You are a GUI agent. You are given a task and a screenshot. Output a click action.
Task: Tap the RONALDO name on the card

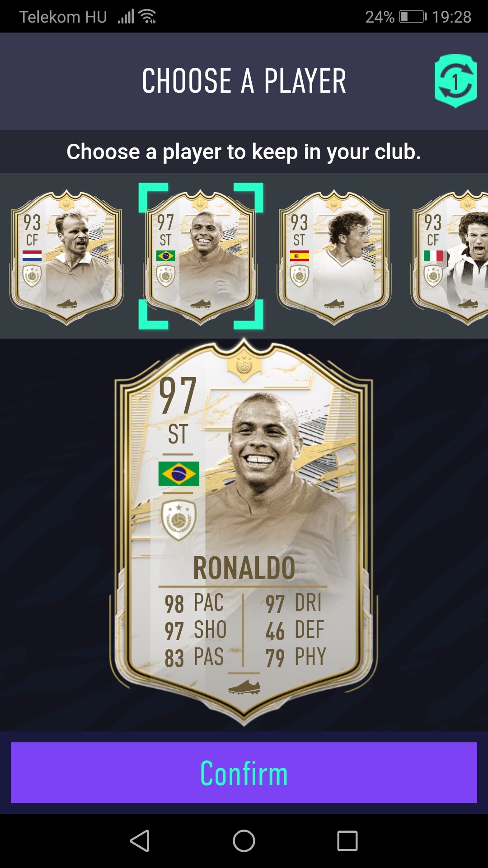coord(244,568)
